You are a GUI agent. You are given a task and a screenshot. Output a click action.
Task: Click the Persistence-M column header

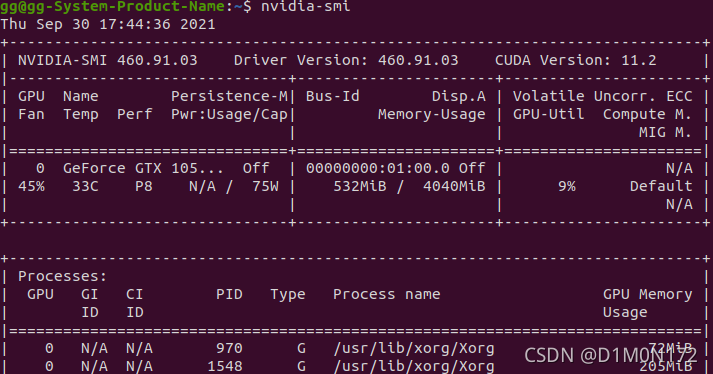[x=229, y=96]
